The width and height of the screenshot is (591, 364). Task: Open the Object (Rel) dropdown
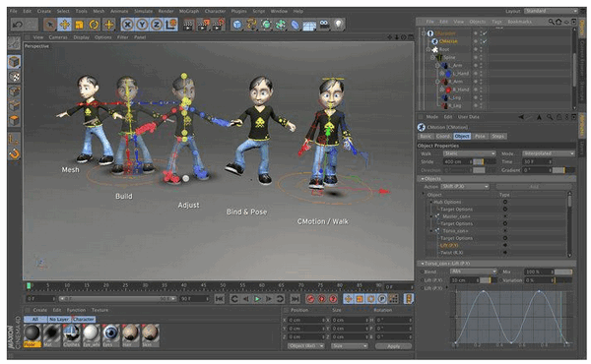[x=305, y=346]
